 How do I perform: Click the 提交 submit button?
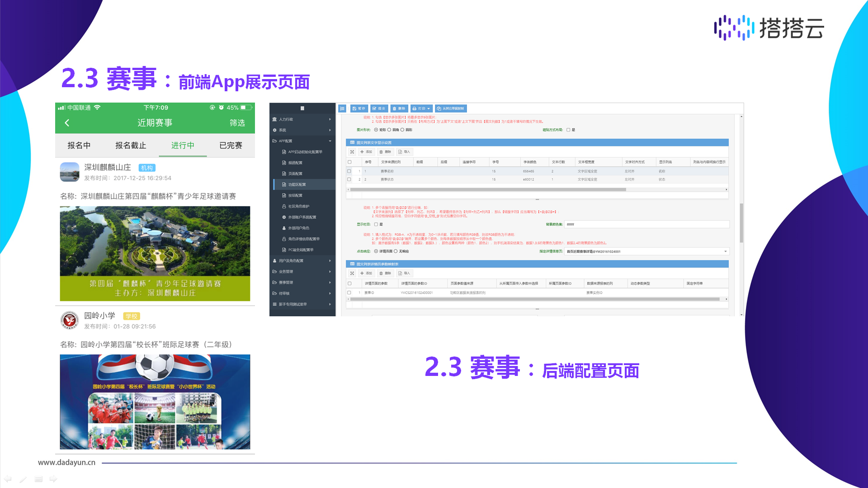coord(379,108)
